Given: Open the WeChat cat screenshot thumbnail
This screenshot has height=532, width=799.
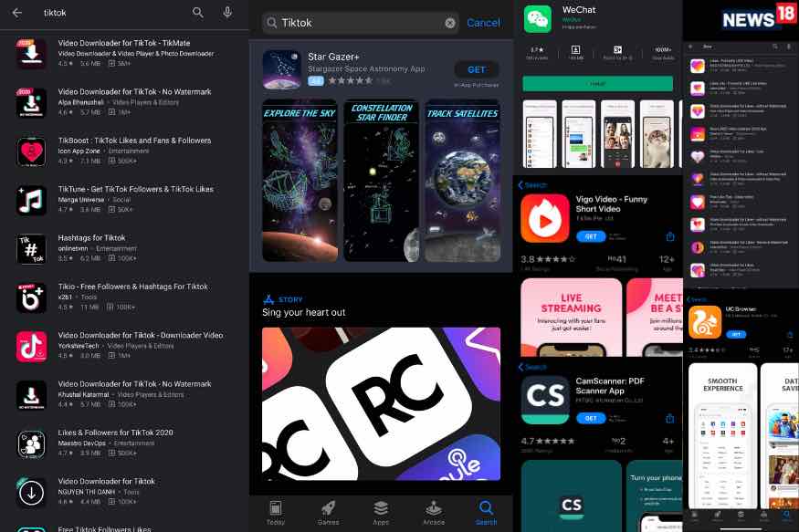Looking at the screenshot, I should [657, 134].
